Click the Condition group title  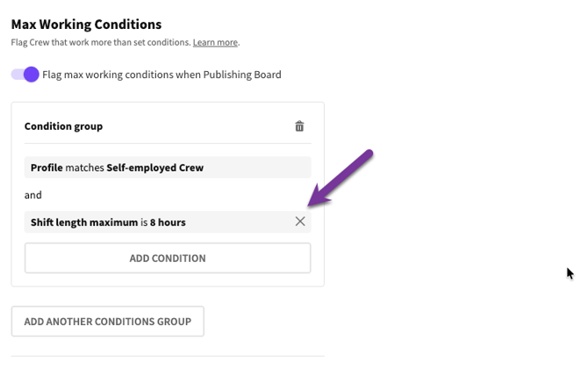click(x=63, y=126)
